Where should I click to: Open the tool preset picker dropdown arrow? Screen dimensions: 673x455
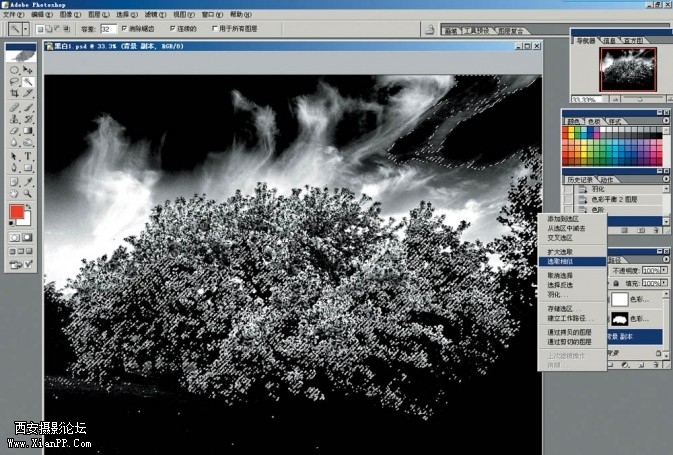(25, 29)
